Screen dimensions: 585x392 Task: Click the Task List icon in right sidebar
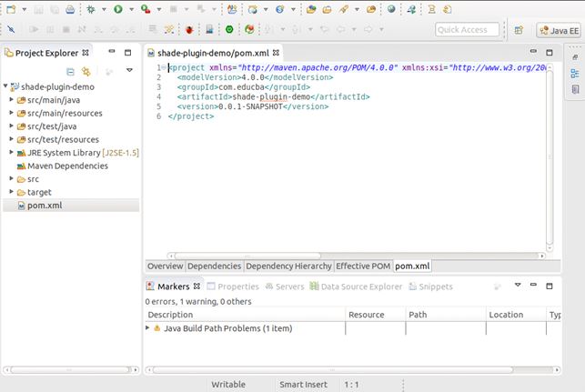[575, 89]
